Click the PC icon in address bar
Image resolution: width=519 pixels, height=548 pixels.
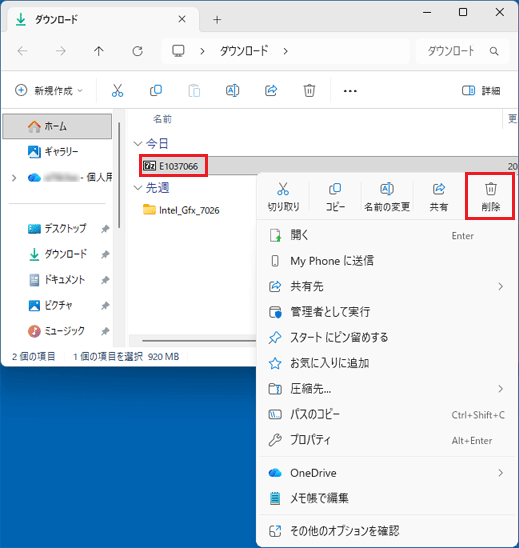pyautogui.click(x=178, y=51)
